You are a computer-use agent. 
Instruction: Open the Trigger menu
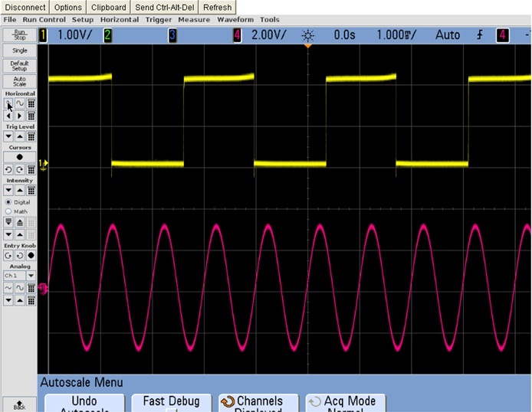(x=159, y=19)
